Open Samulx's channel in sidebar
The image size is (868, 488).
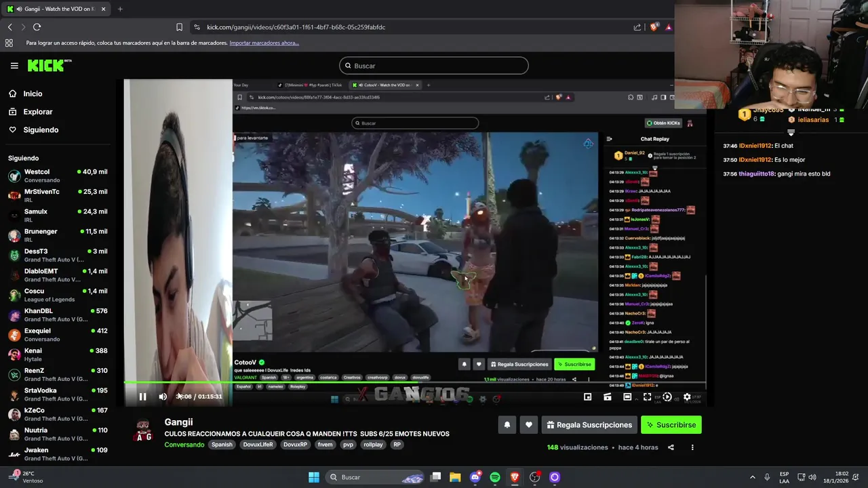(58, 216)
